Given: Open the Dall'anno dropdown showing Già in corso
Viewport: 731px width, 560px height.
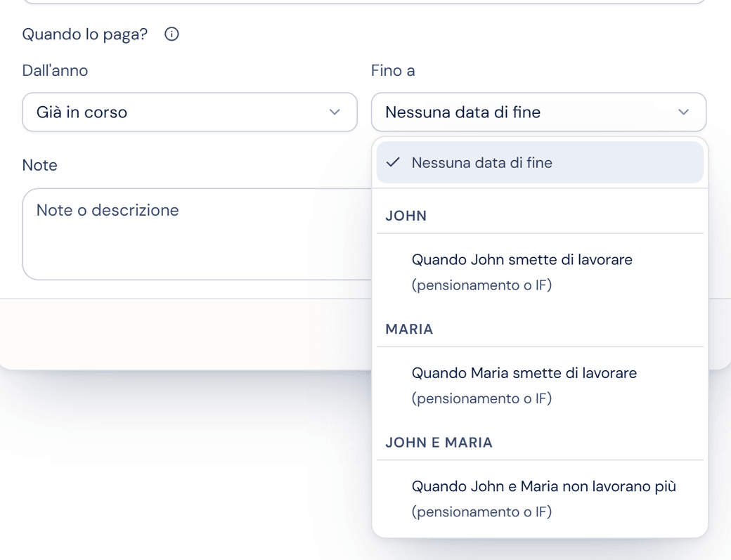Looking at the screenshot, I should click(x=190, y=112).
